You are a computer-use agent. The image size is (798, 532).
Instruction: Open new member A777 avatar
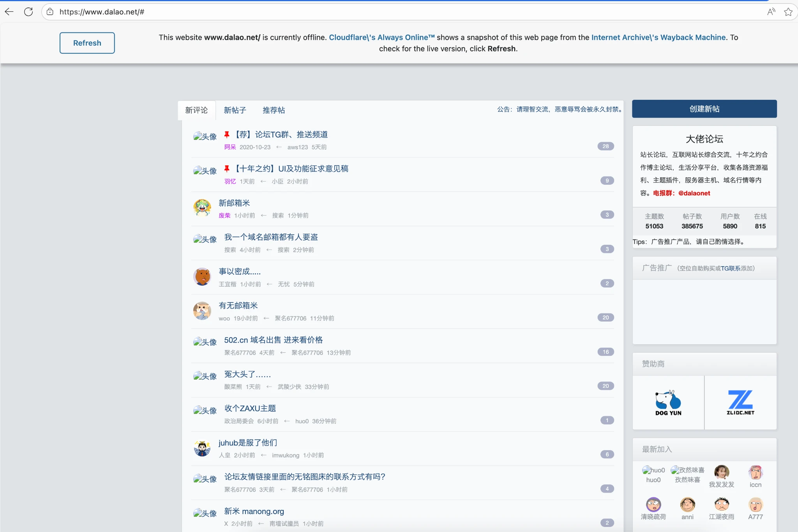tap(756, 504)
